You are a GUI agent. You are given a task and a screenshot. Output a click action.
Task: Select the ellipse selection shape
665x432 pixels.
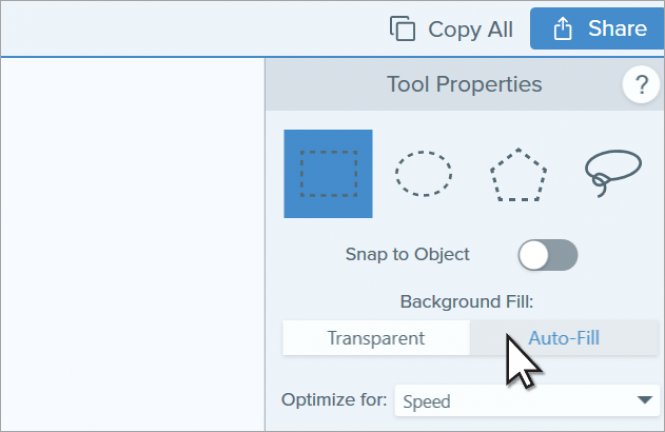pos(423,173)
